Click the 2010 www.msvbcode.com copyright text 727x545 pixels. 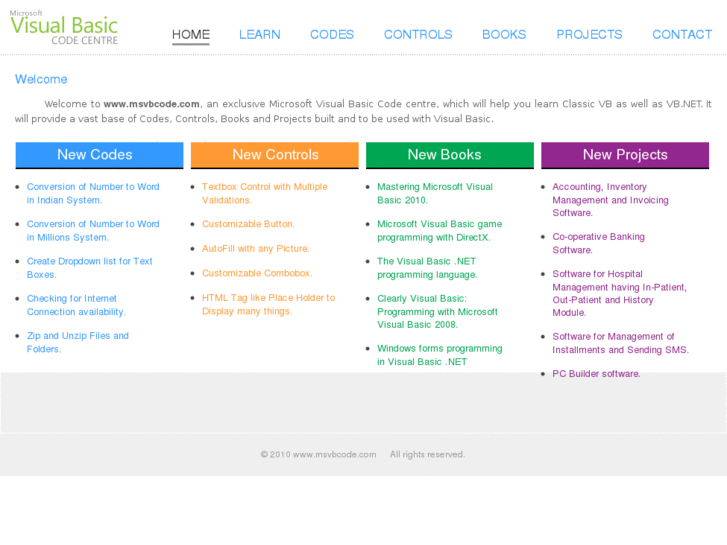tap(319, 455)
